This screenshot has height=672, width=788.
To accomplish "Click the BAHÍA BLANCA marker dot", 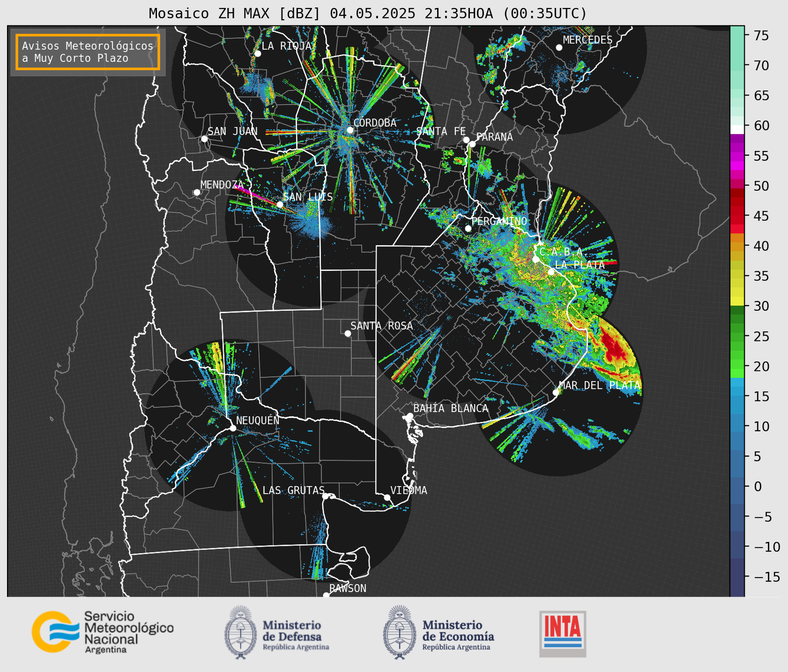I will pos(410,416).
